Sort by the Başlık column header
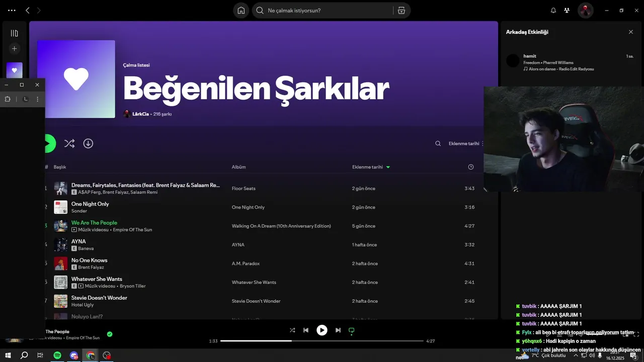Viewport: 644px width, 362px height. pyautogui.click(x=60, y=167)
